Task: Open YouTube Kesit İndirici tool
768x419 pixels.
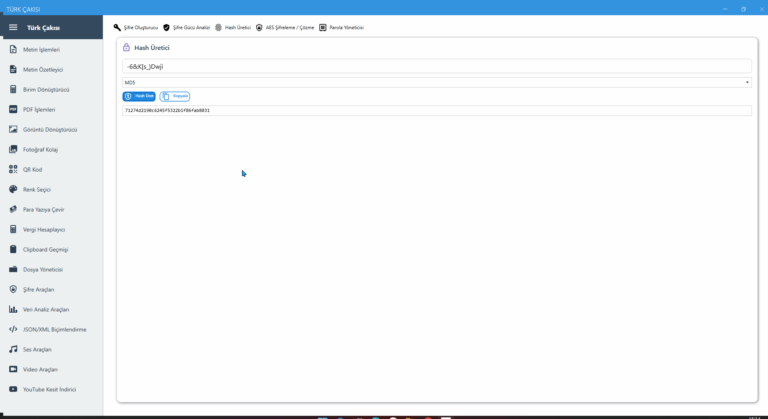Action: (49, 389)
